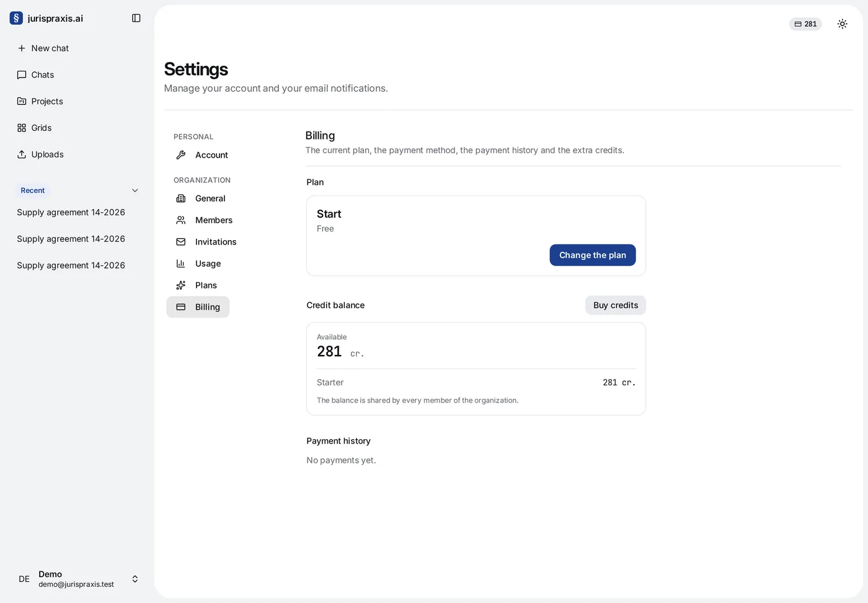Click the bar chart icon next to Usage
The image size is (868, 603).
pos(181,264)
